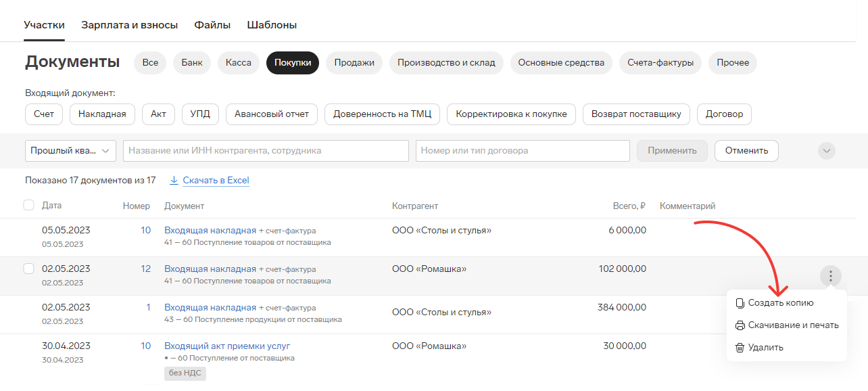
Task: Click the copy icon beside Создать копию
Action: [740, 303]
